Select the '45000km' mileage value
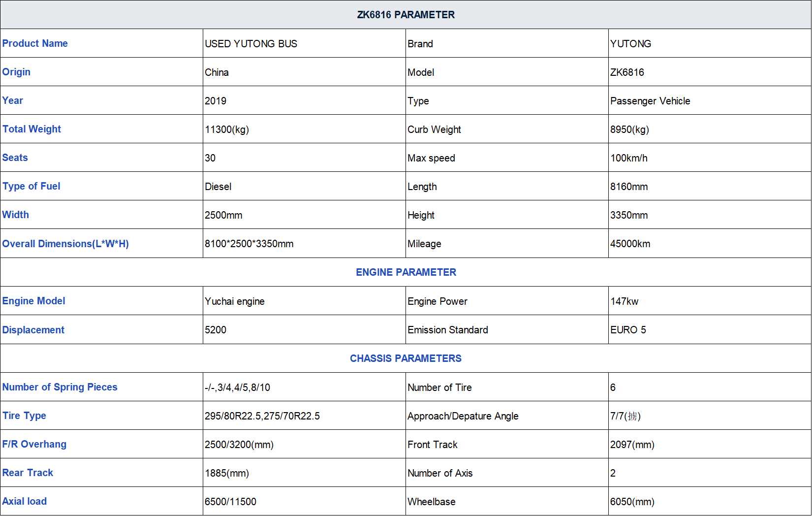This screenshot has width=812, height=516. pyautogui.click(x=630, y=244)
